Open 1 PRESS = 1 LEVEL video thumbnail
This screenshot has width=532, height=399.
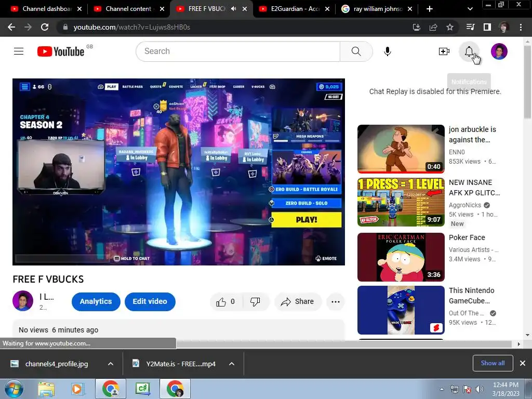[x=401, y=202]
